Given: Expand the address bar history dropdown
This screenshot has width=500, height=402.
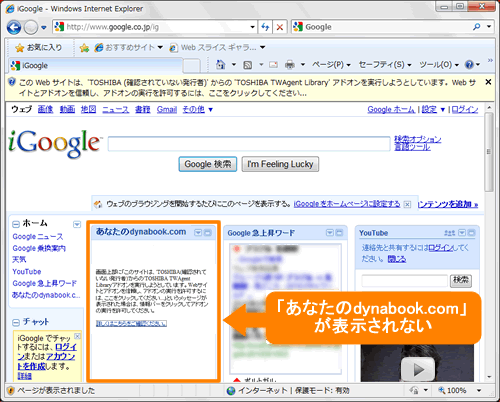Looking at the screenshot, I should click(x=253, y=27).
